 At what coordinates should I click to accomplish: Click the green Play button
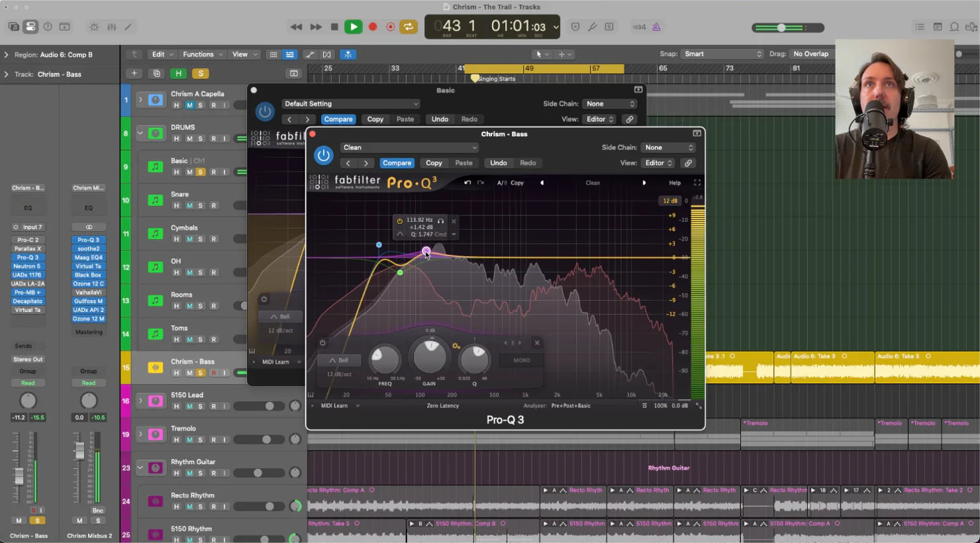pos(354,27)
